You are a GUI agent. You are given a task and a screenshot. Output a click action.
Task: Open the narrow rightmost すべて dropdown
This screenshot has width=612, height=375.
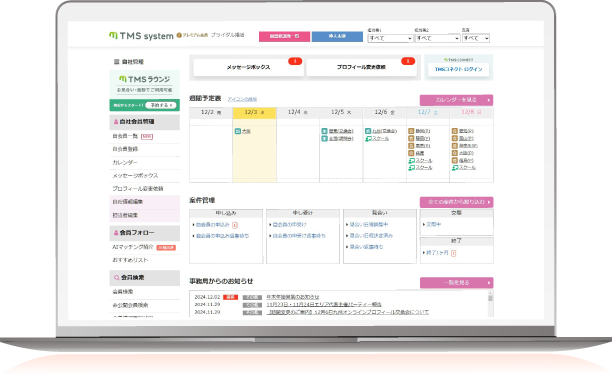(476, 38)
